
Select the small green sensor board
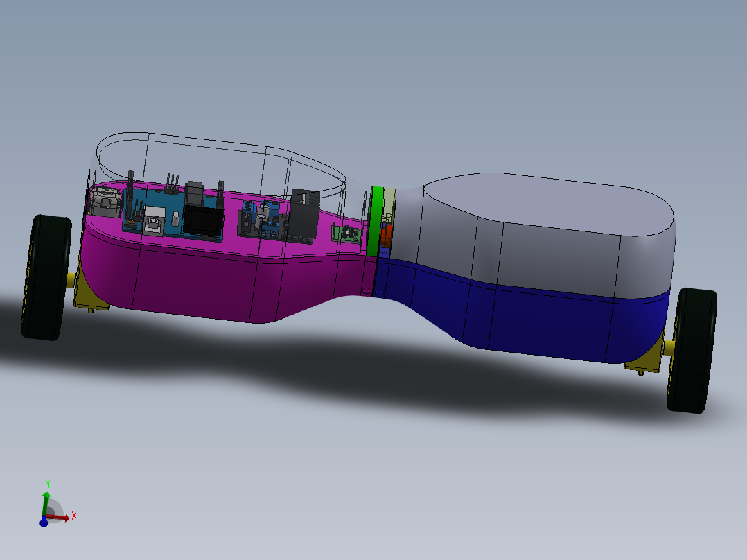[x=346, y=234]
